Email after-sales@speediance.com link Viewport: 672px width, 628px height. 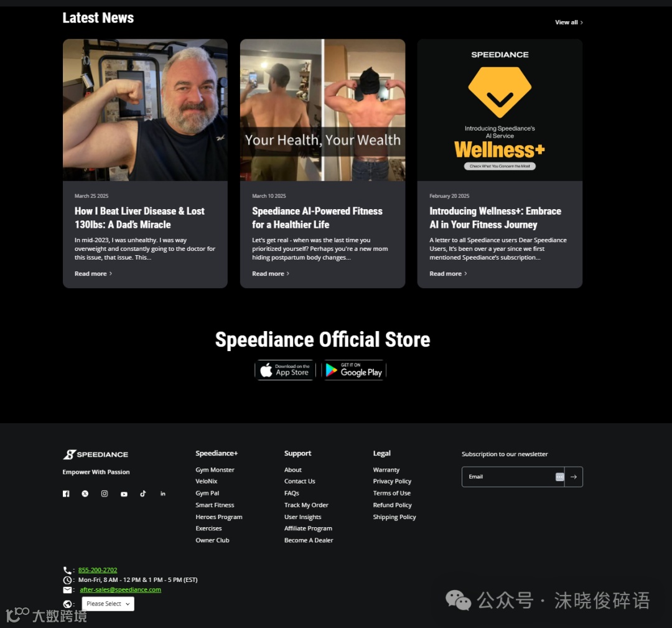pos(121,590)
